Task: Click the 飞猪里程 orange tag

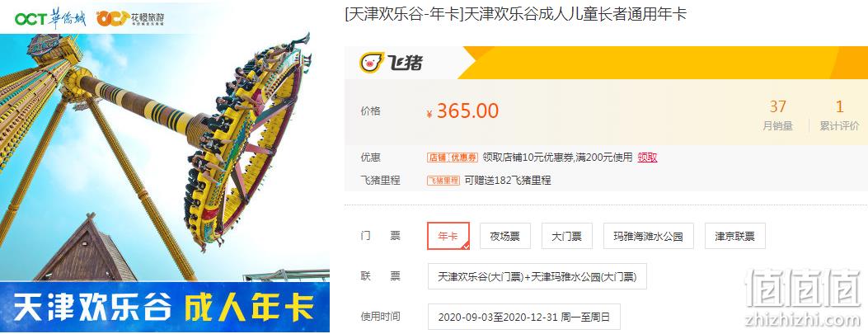Action: pos(443,181)
